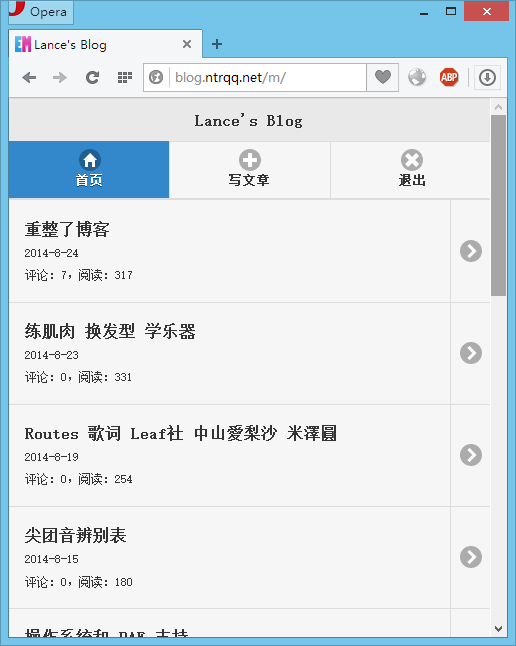Add page to favorites with heart icon
The width and height of the screenshot is (516, 646).
tap(382, 77)
